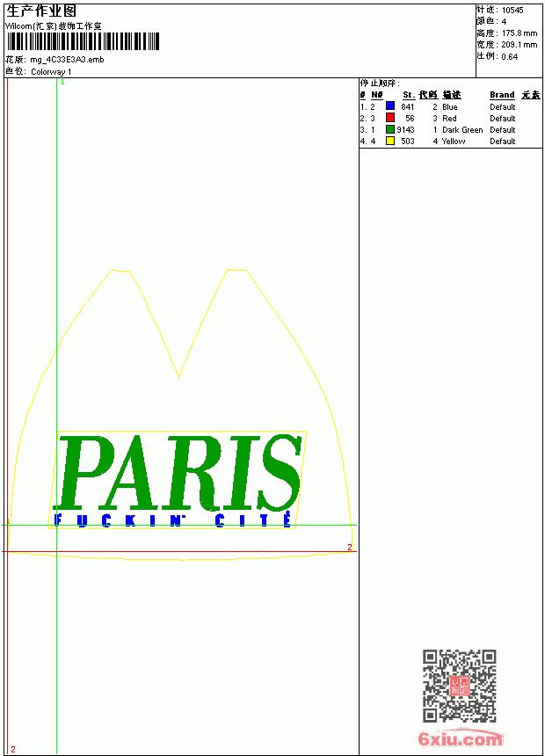Click the yellow color swatch
Screen dimensions: 545x756
[390, 141]
